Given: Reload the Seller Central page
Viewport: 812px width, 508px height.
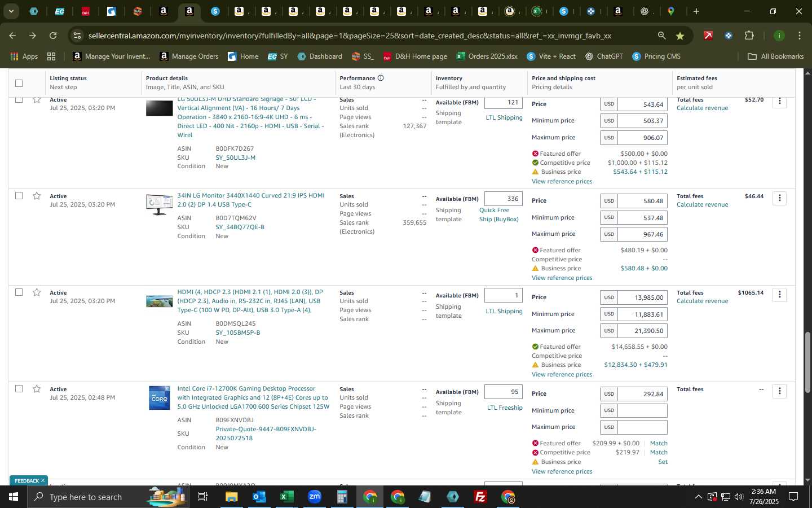Looking at the screenshot, I should [53, 36].
